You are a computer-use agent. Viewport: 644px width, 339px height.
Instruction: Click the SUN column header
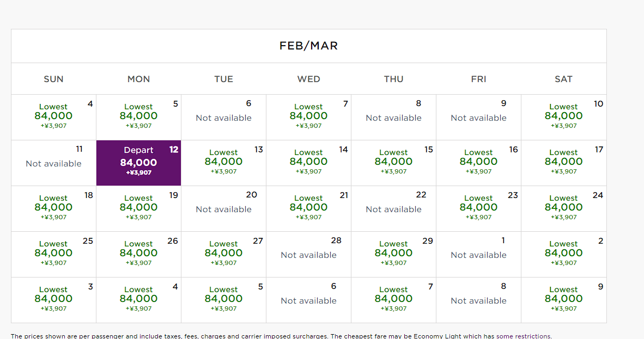(x=54, y=79)
